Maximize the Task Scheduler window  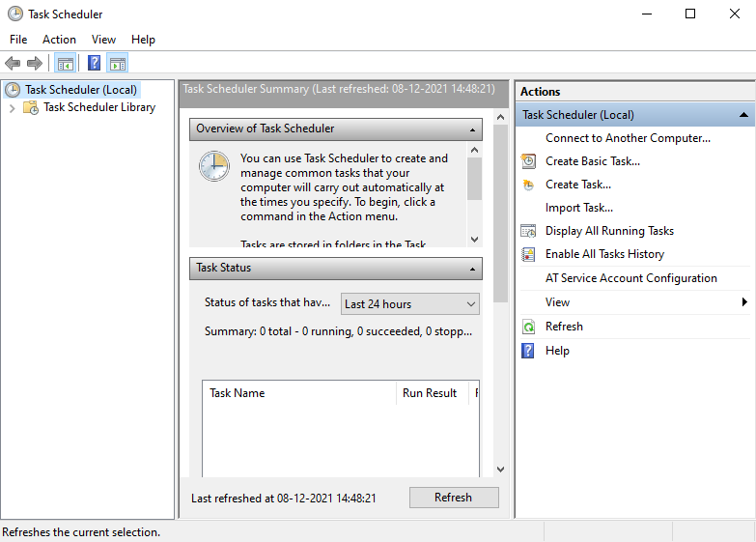[x=690, y=14]
